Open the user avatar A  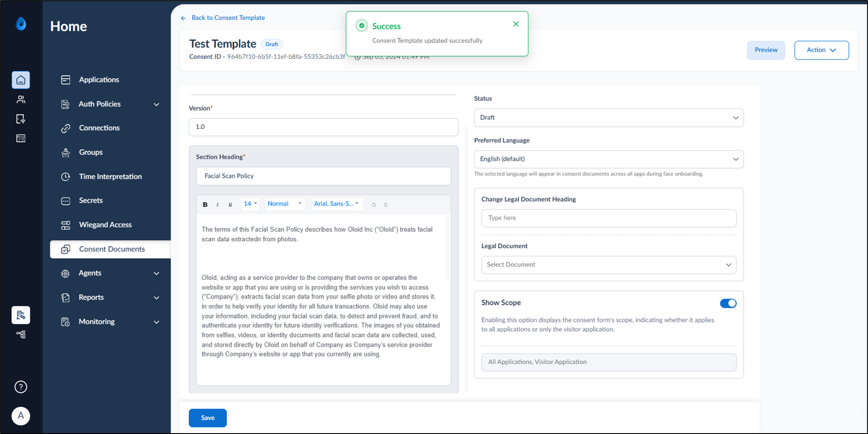click(x=21, y=416)
